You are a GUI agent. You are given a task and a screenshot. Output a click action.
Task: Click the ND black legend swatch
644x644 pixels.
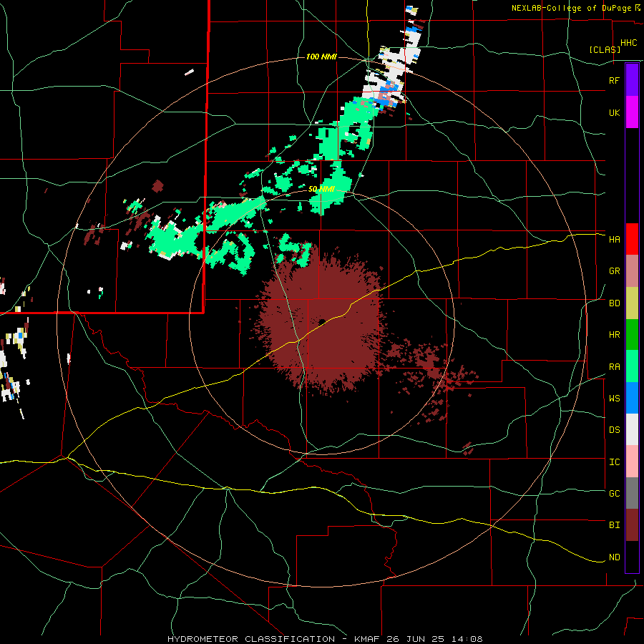coord(632,557)
